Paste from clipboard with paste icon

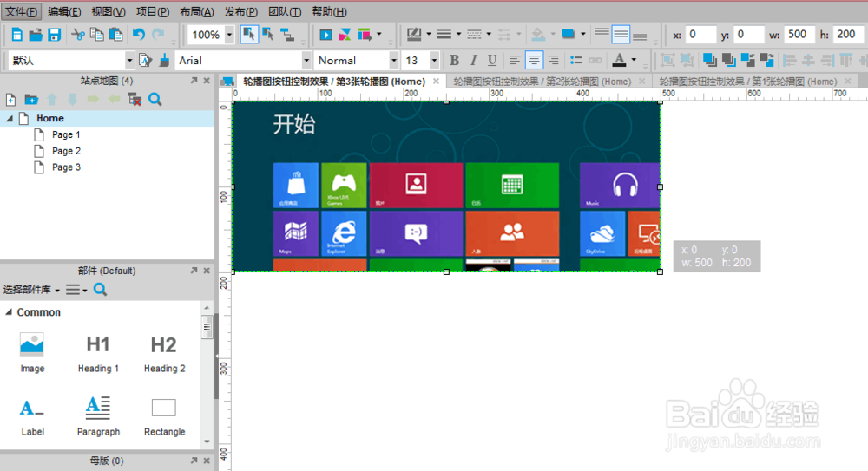(x=115, y=35)
